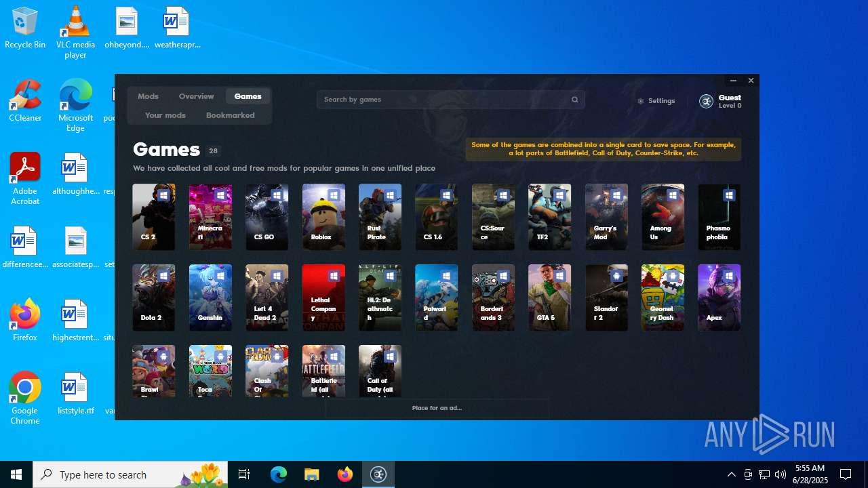The image size is (868, 488).
Task: Click the Windows platform icon on Roblox card
Action: coord(334,195)
